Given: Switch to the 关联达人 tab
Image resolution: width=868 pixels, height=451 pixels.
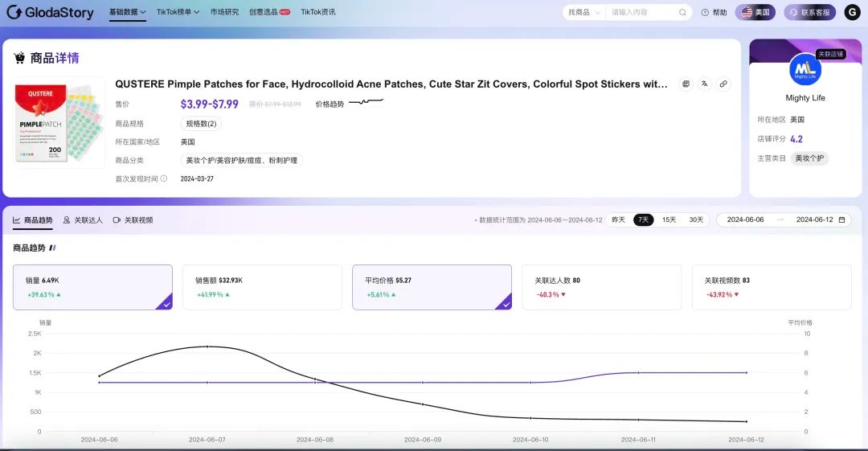Looking at the screenshot, I should [83, 220].
